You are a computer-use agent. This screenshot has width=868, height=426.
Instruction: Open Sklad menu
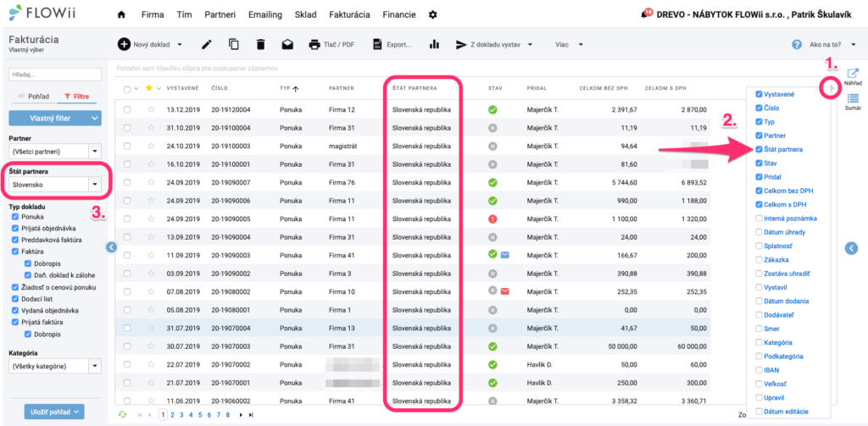pos(305,15)
